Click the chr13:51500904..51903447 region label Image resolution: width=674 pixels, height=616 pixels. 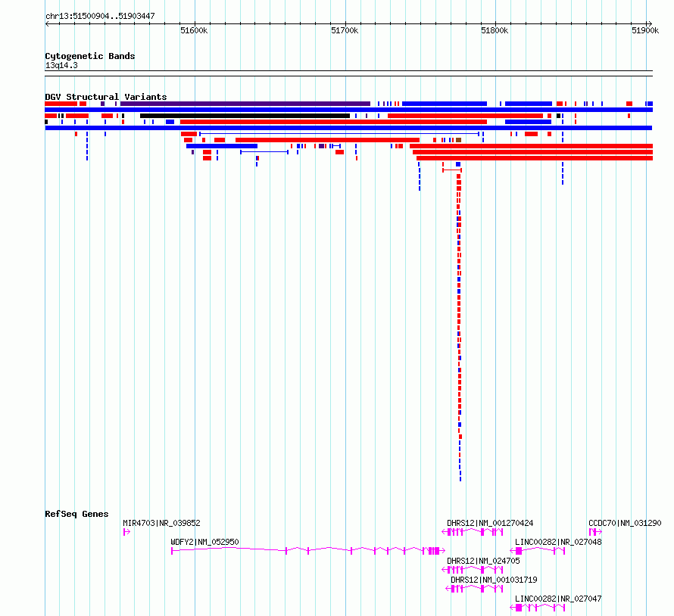100,16
